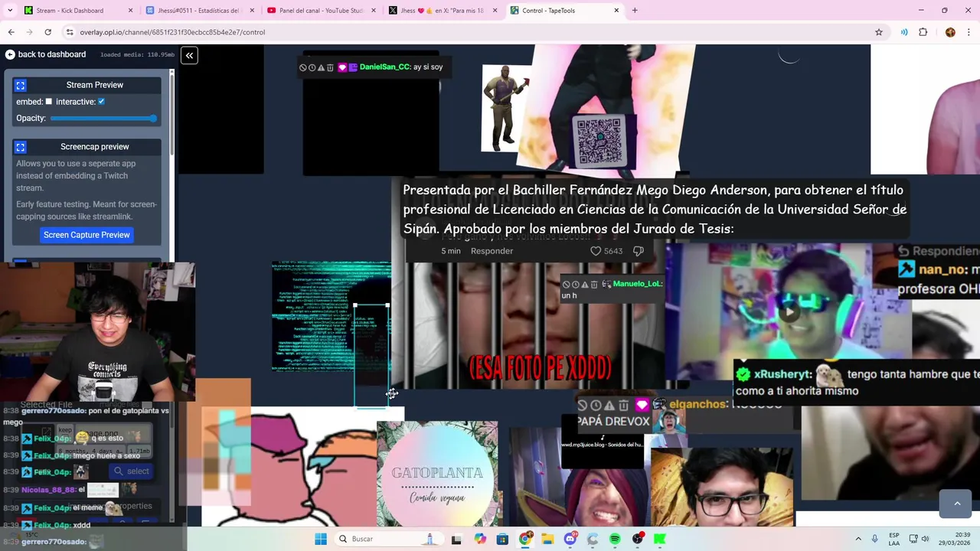Open Discord from the taskbar

point(570,539)
